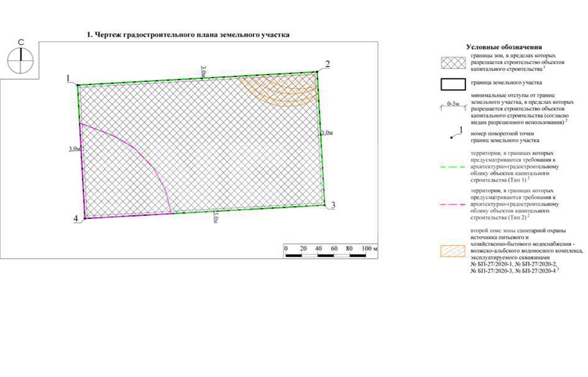Screen dimensions: 588x377
Task: Click the letter 'С' above the compass
Action: click(x=21, y=42)
